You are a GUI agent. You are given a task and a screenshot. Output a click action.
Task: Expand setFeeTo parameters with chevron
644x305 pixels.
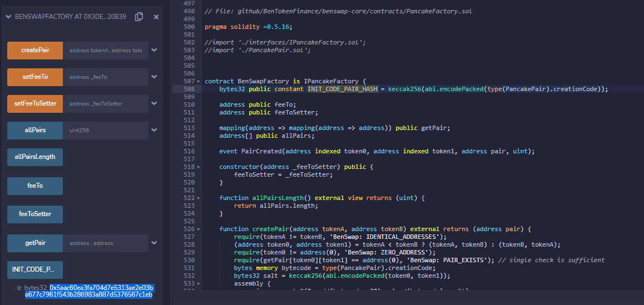click(154, 77)
